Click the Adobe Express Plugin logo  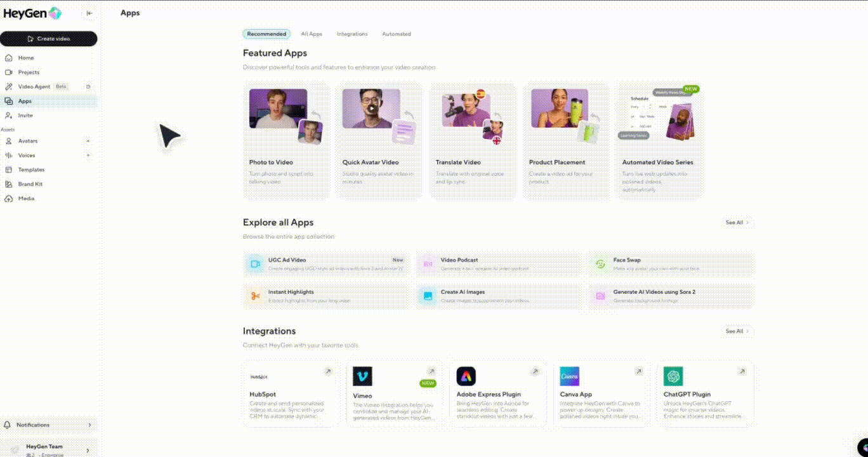(x=466, y=376)
